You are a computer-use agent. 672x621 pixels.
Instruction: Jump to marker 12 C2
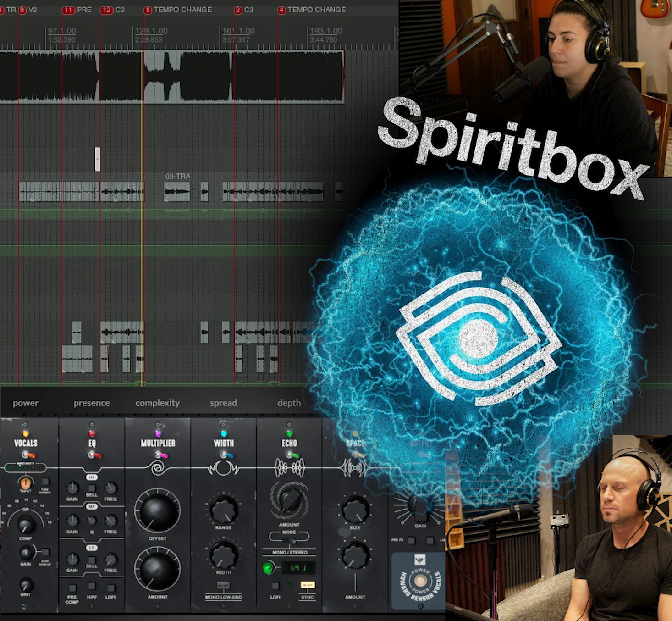(x=113, y=10)
